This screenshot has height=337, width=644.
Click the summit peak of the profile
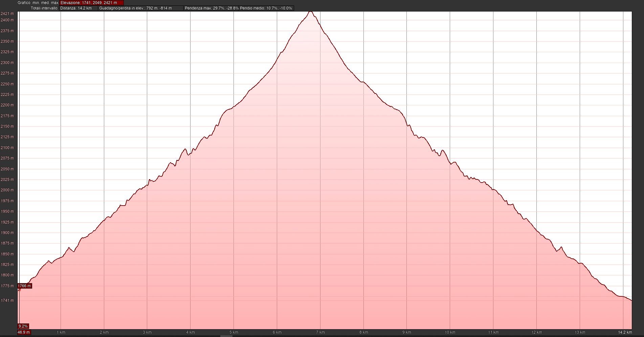tap(310, 12)
